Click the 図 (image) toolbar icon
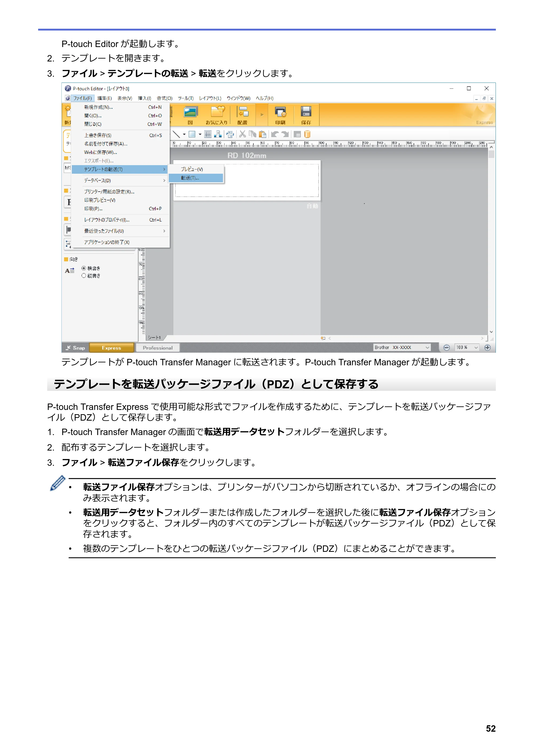Screen dimensions: 534x756 click(190, 115)
